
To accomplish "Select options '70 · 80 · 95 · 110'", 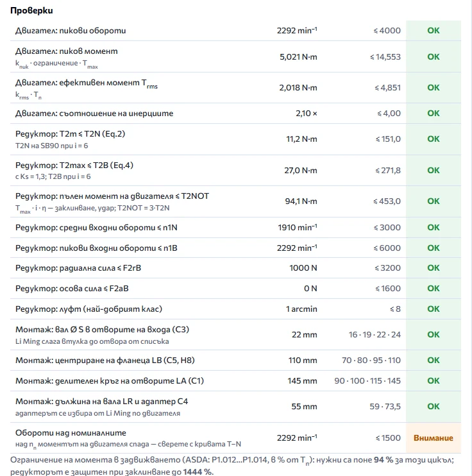I will (371, 361).
